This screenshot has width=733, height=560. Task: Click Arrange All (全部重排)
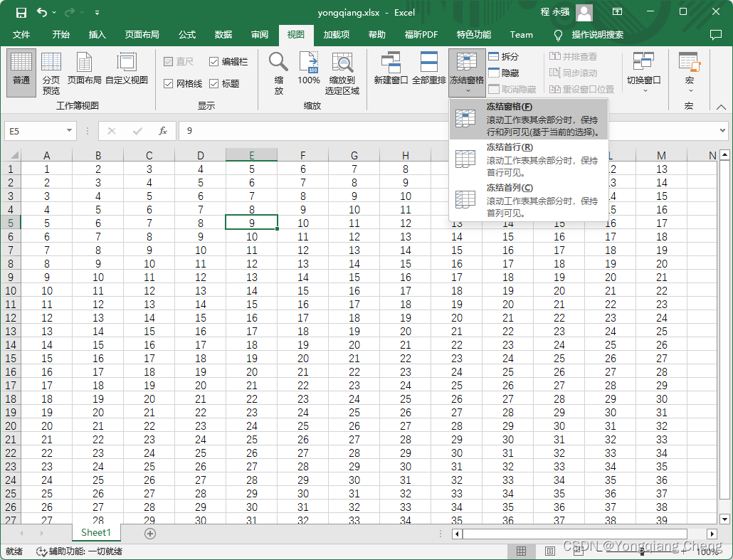pos(428,69)
